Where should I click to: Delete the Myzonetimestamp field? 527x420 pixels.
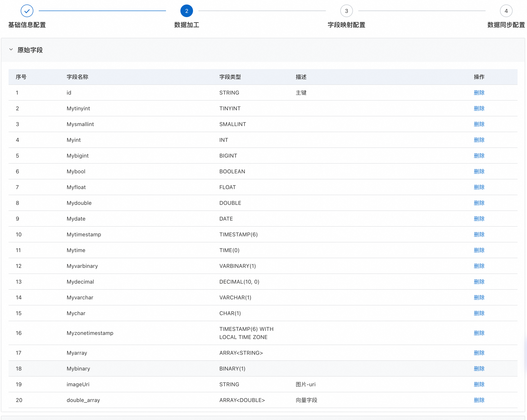[479, 333]
